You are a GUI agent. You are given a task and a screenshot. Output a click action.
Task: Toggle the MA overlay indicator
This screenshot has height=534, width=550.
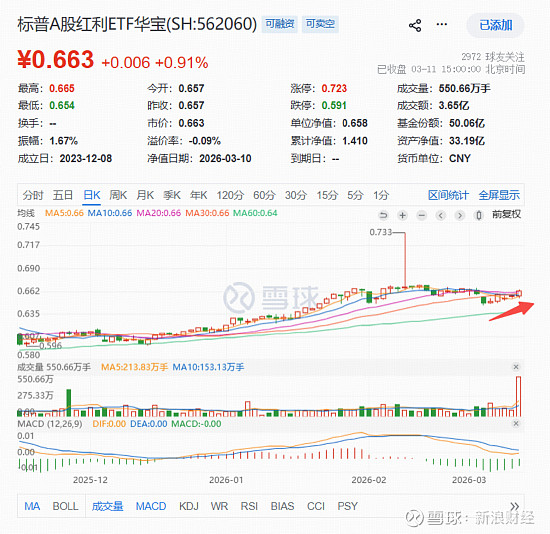point(32,506)
